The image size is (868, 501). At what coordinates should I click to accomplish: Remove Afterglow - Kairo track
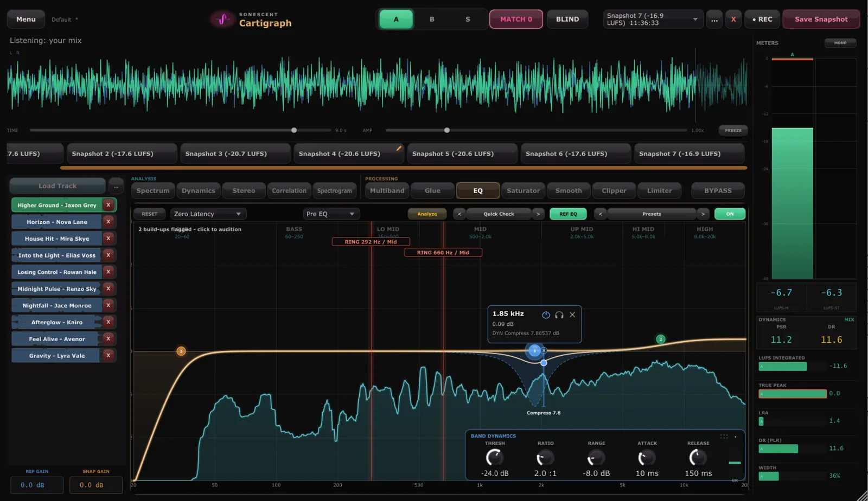[x=108, y=322]
